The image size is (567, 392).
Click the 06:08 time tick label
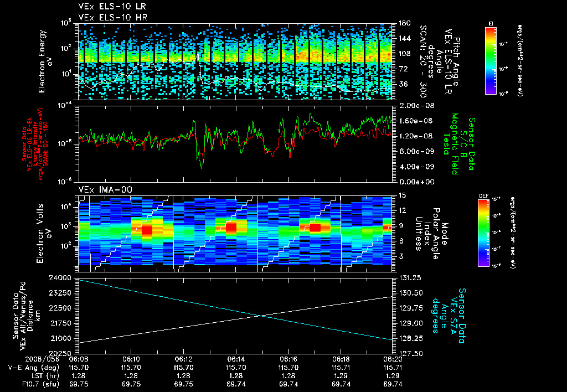[78, 359]
